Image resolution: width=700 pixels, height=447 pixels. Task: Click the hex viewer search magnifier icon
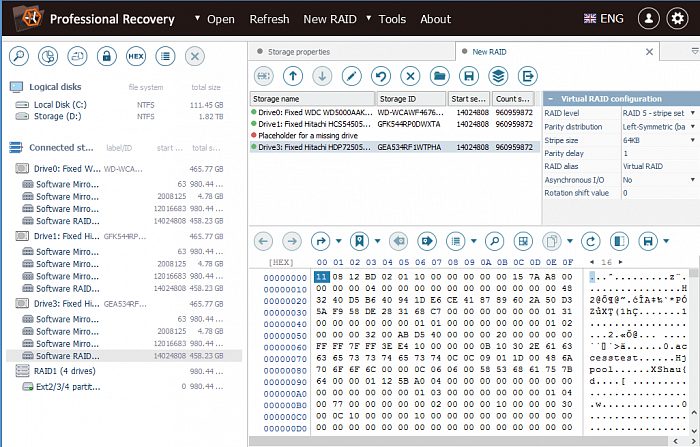(495, 242)
